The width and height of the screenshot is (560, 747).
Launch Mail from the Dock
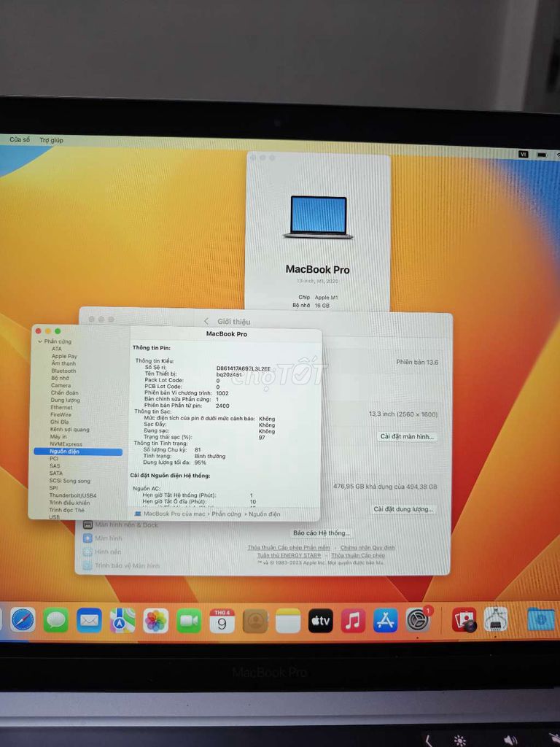89,620
